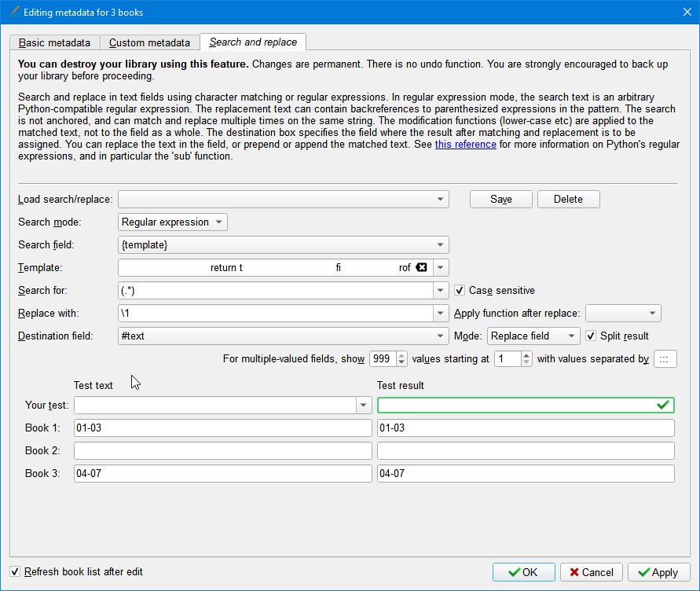Click the Delete saved search button
700x591 pixels.
coord(568,200)
